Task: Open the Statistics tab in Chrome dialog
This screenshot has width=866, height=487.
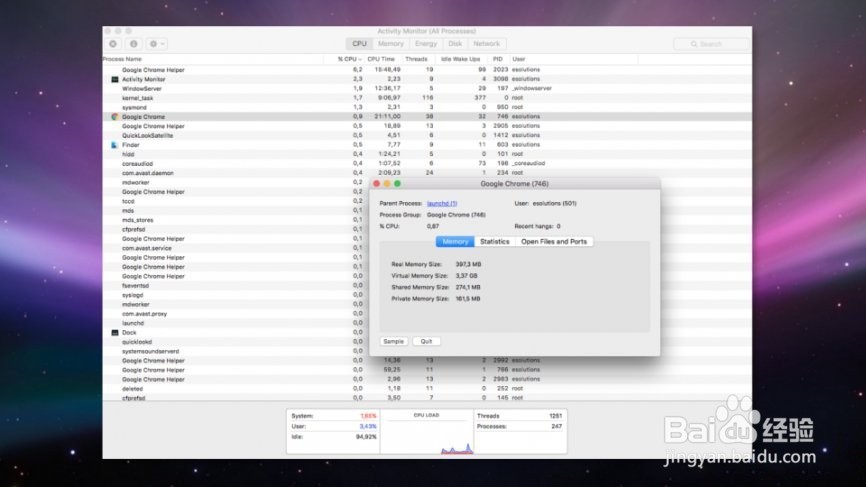Action: tap(494, 241)
